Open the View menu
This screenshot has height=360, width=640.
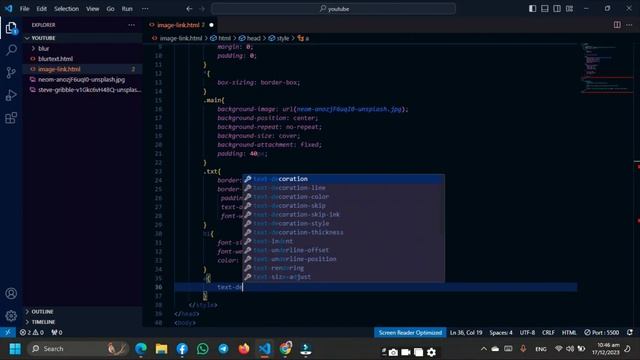[x=93, y=9]
